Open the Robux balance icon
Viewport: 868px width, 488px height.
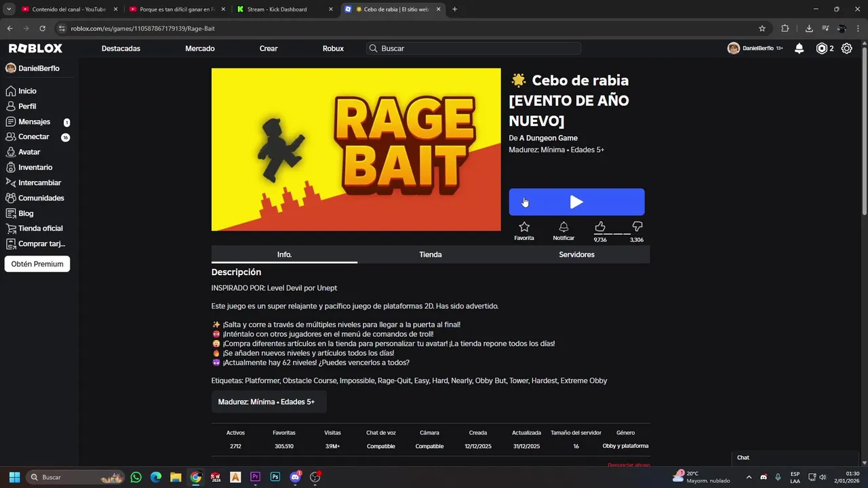pos(822,48)
